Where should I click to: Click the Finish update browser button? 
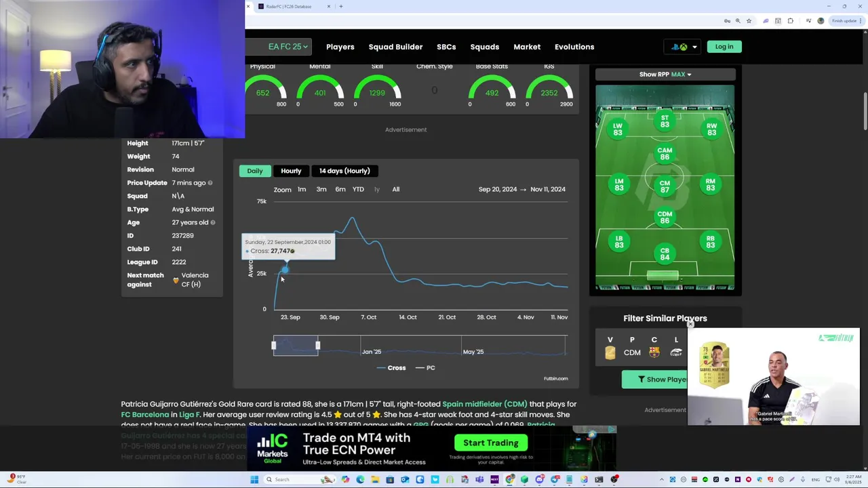(x=845, y=21)
